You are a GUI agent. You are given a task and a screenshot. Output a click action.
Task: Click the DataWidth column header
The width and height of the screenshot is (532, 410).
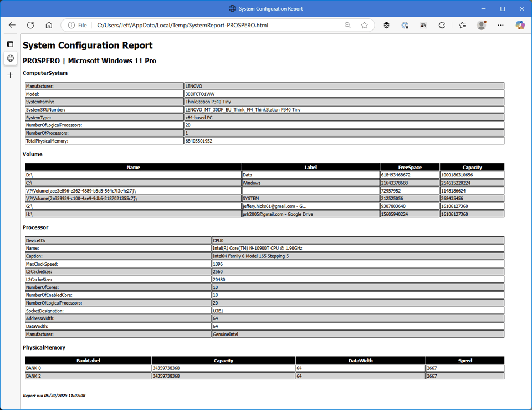[360, 361]
